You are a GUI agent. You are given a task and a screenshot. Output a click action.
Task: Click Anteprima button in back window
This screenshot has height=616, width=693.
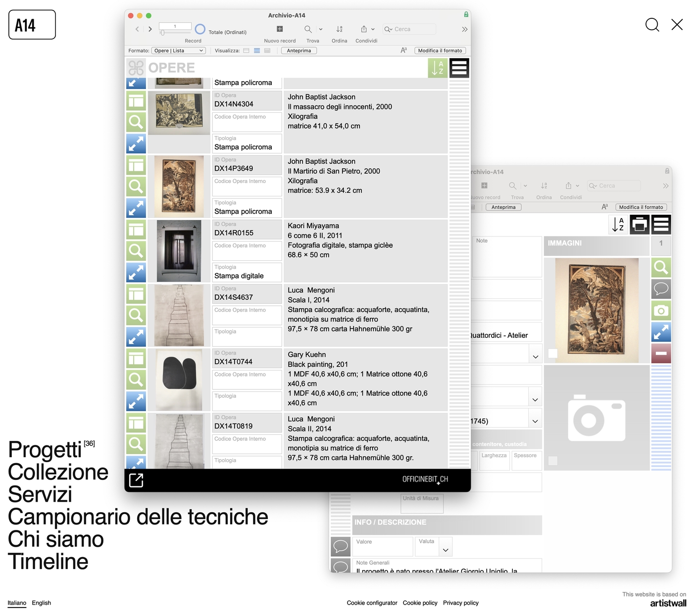pyautogui.click(x=503, y=207)
